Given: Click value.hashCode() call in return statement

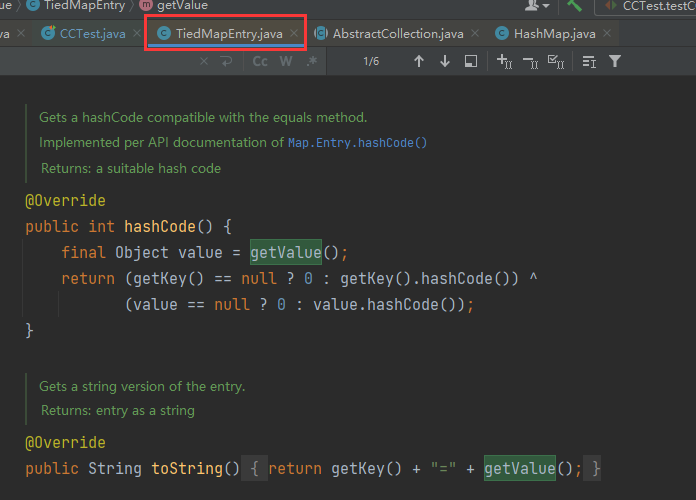Looking at the screenshot, I should coord(384,305).
